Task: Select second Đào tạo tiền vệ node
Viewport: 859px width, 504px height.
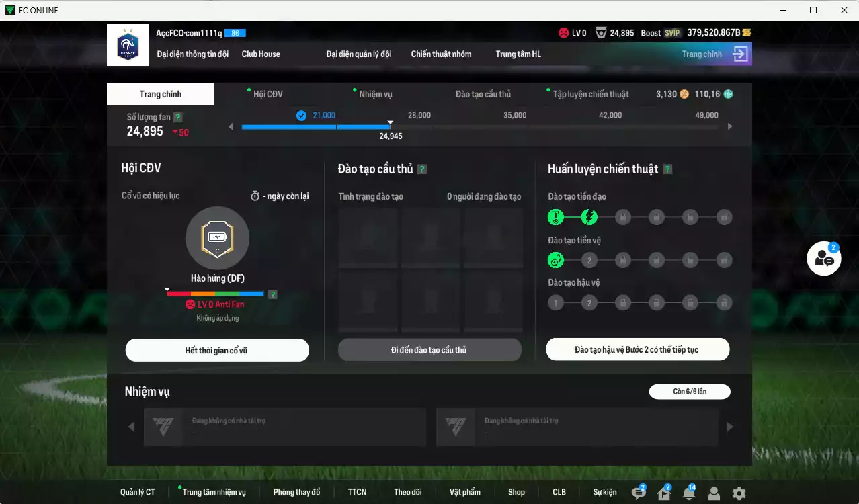Action: (x=589, y=260)
